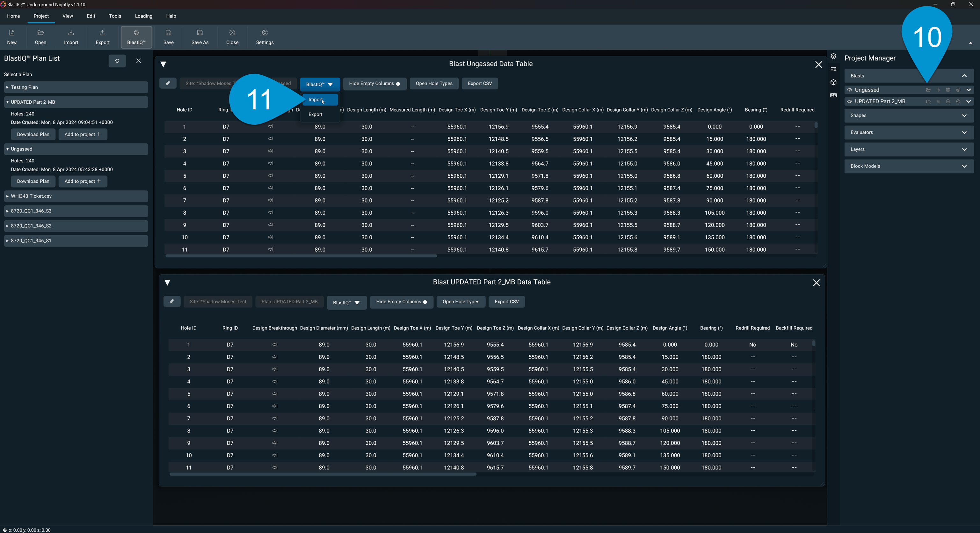Screen dimensions: 980x533
Task: Click Export CSV in Ungassed table
Action: [480, 83]
